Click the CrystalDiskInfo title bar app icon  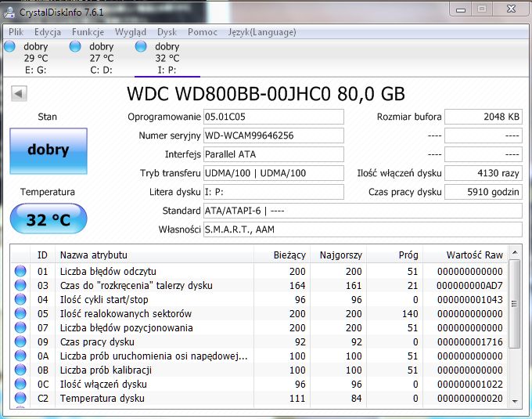pyautogui.click(x=9, y=13)
